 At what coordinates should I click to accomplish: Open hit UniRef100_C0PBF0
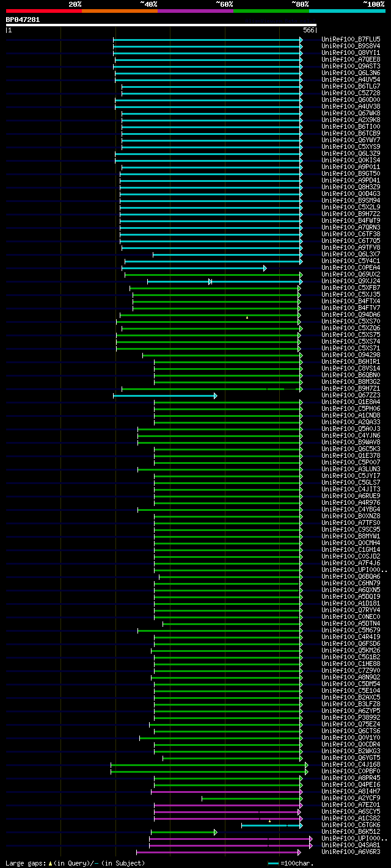(351, 771)
